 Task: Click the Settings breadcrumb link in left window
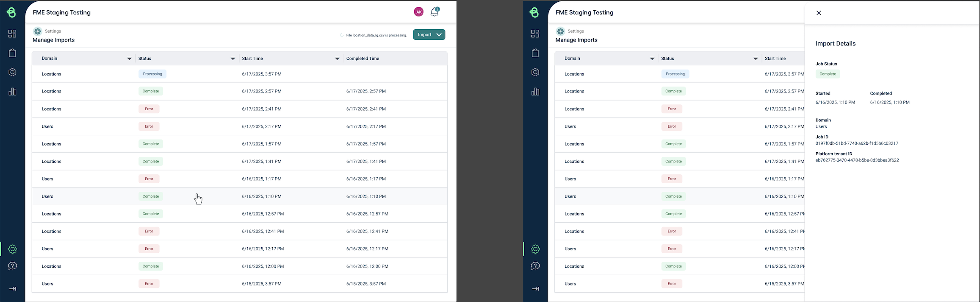coord(53,31)
